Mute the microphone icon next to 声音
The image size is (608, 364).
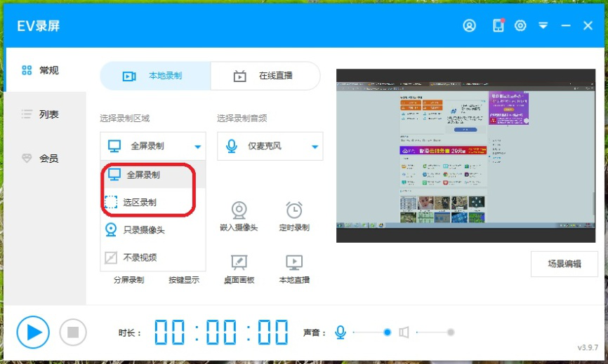coord(341,332)
